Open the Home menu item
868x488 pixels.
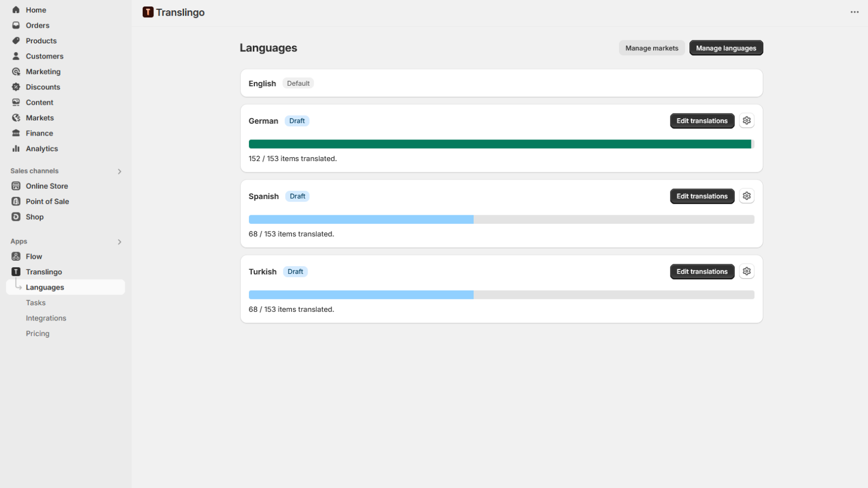[36, 10]
